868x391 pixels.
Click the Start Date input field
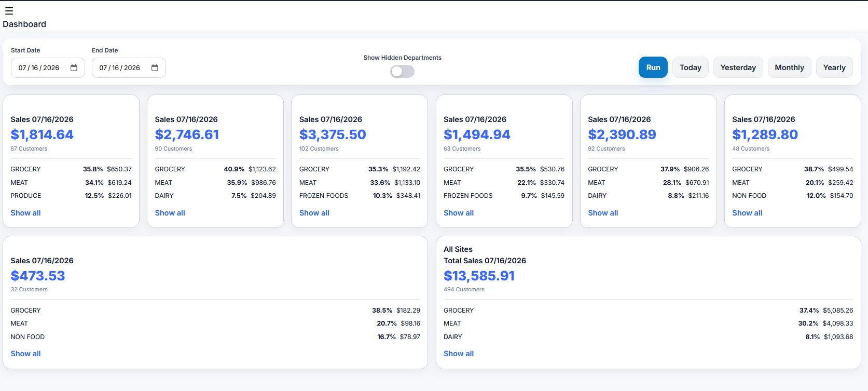click(48, 68)
